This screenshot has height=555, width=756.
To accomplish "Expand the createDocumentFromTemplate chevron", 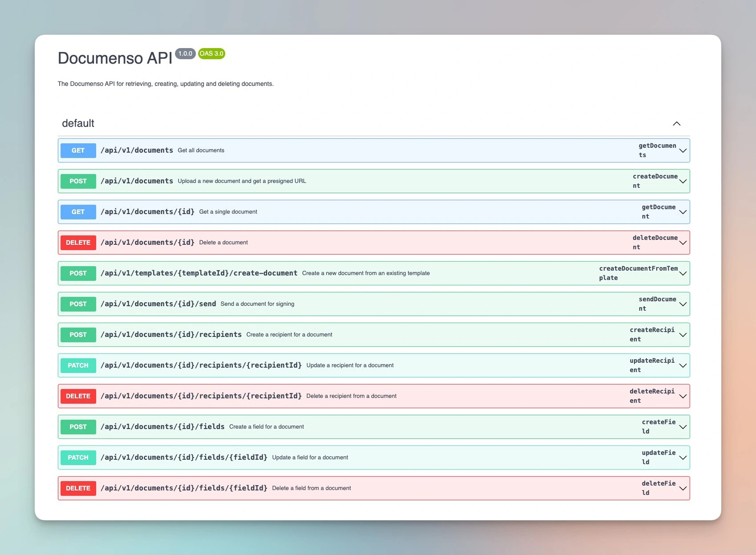I will 683,273.
